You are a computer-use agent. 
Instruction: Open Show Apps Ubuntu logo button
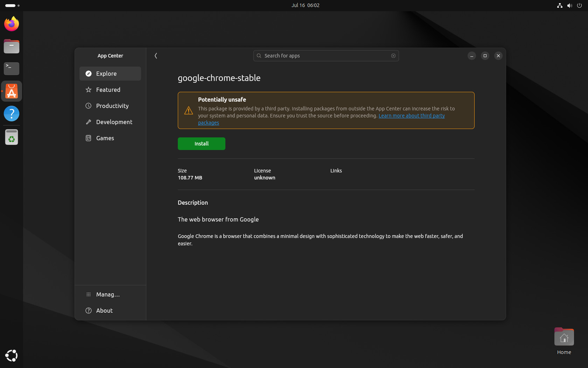(12, 355)
